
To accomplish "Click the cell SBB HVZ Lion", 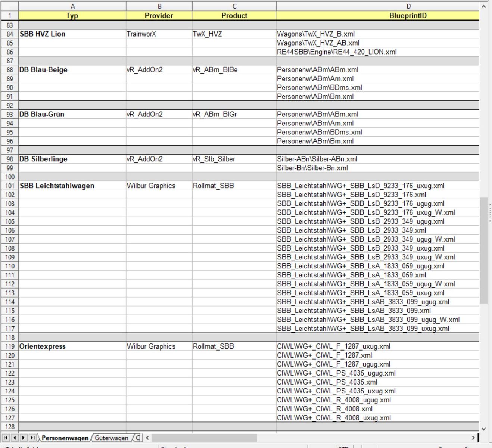I will point(72,34).
